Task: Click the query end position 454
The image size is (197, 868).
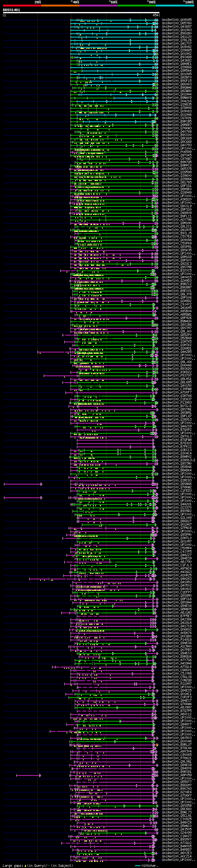Action: point(155,15)
